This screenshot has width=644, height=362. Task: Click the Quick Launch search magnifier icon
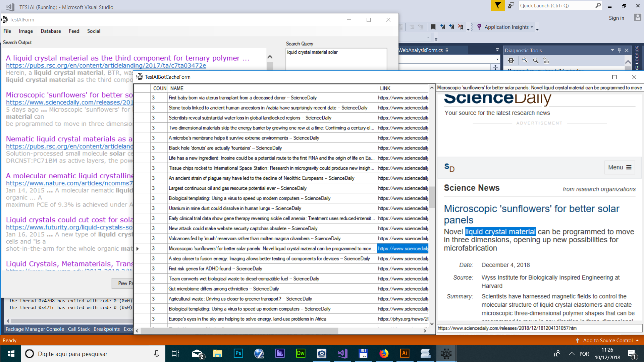(x=598, y=5)
